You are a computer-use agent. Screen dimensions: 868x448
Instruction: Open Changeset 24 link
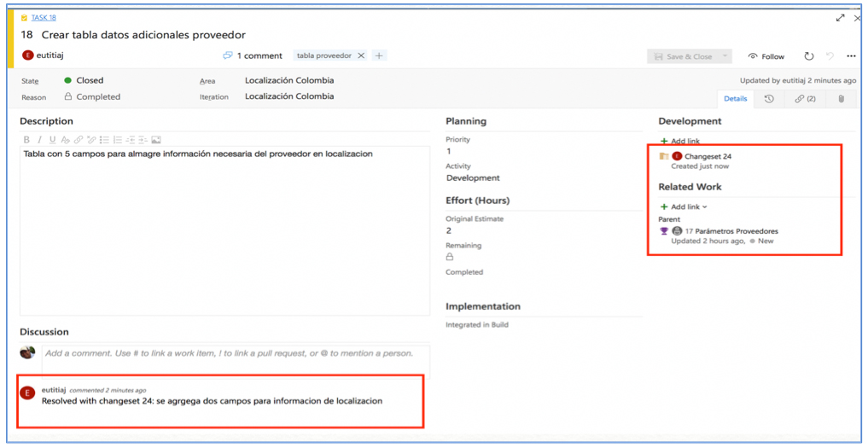(x=708, y=156)
